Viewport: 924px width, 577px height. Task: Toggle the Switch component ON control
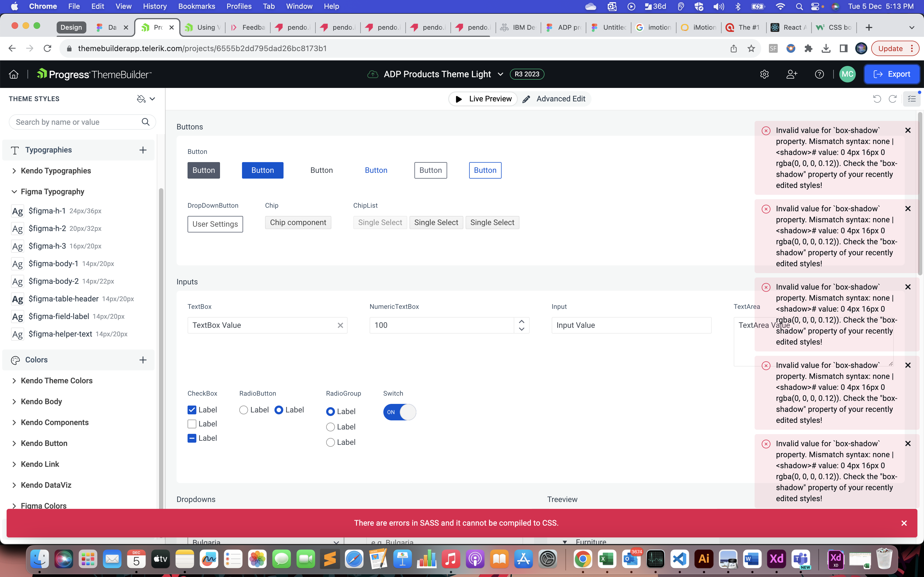pos(399,412)
